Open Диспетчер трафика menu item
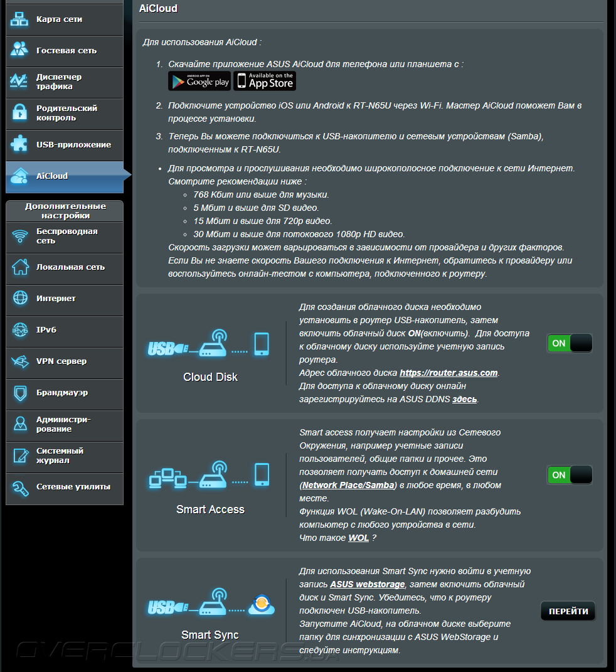The width and height of the screenshot is (616, 672). (x=65, y=82)
